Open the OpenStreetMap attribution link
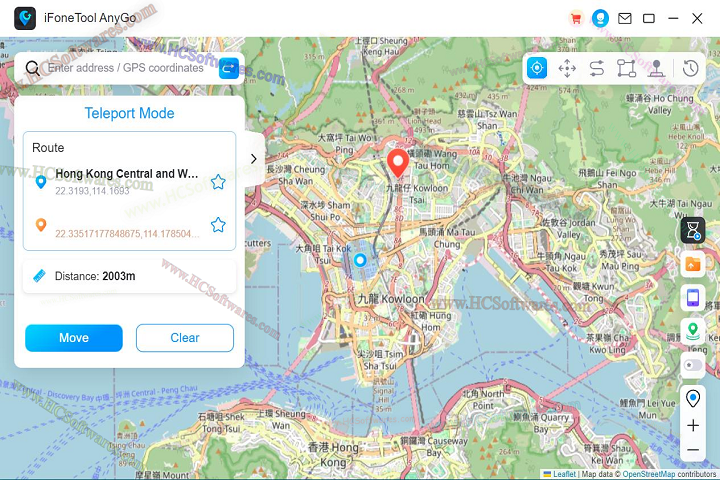The width and height of the screenshot is (720, 480). pyautogui.click(x=647, y=474)
